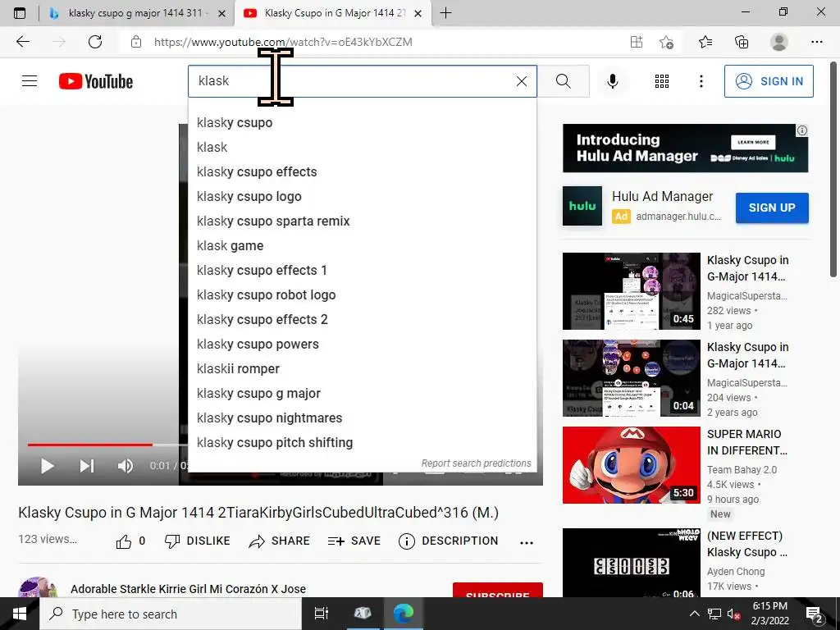
Task: Click the address bar URL
Action: coord(283,42)
